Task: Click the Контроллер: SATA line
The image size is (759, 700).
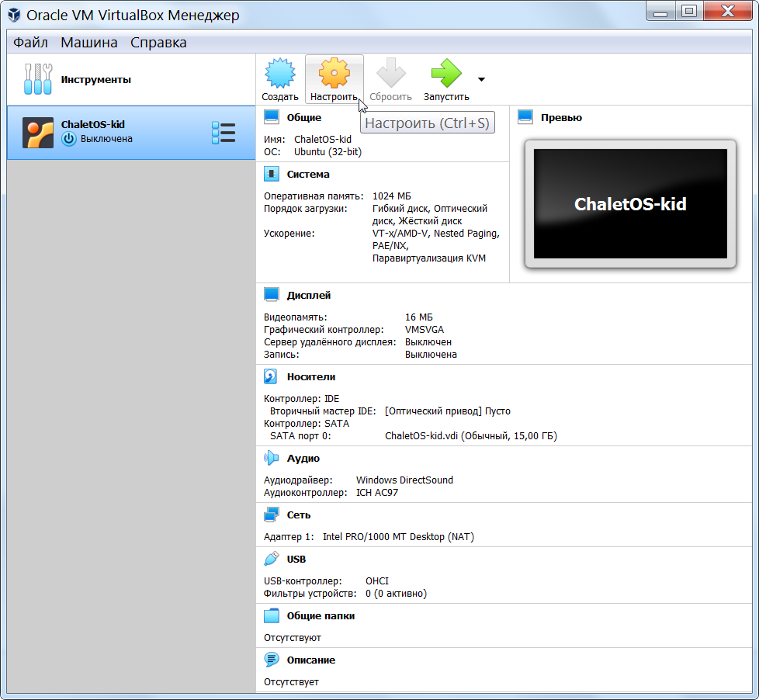Action: (x=307, y=423)
